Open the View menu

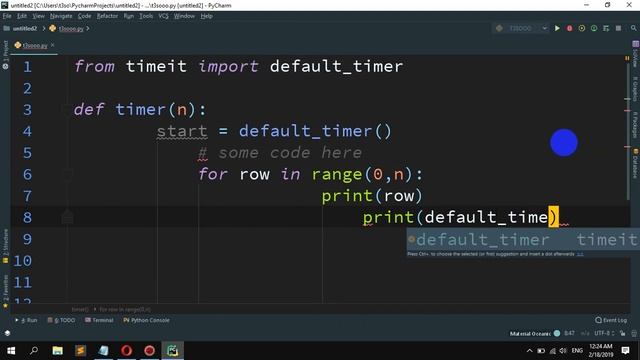[38, 16]
